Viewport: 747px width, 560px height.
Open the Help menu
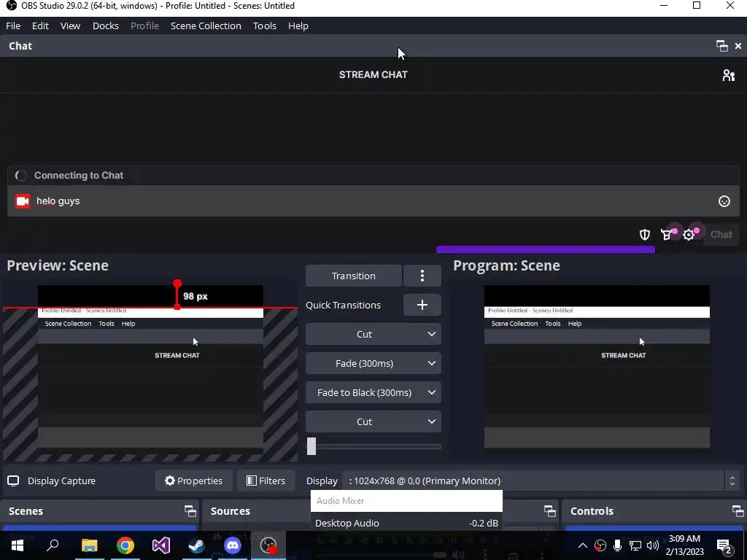[x=298, y=26]
